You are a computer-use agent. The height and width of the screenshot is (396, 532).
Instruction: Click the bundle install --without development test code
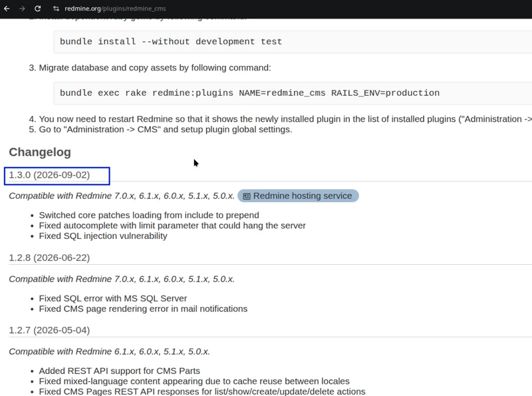(x=171, y=41)
